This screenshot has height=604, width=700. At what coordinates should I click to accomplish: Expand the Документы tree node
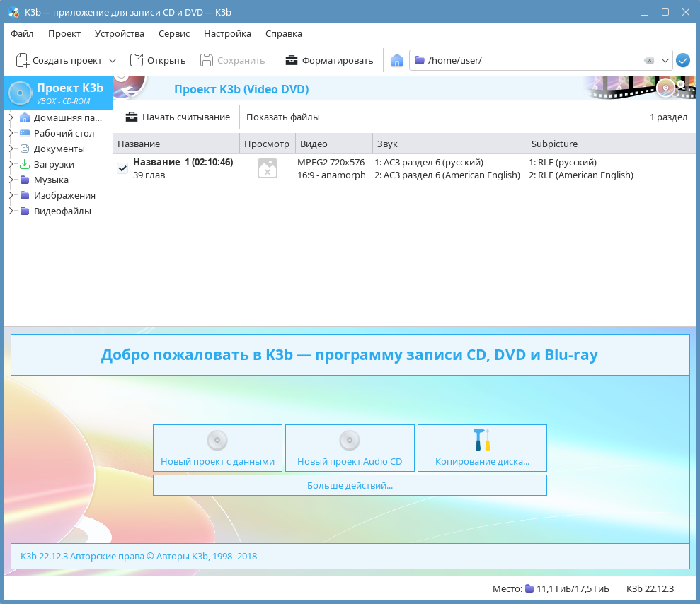[x=11, y=149]
